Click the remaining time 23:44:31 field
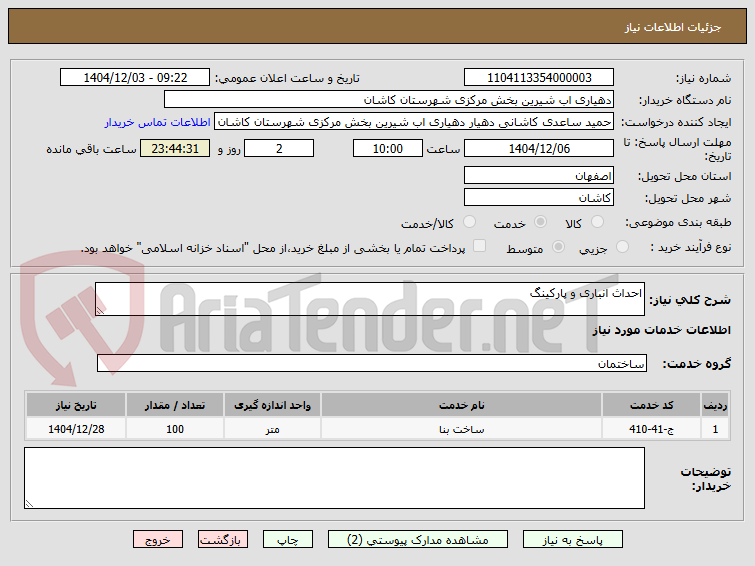Screen dimensions: 755x566 (x=175, y=148)
